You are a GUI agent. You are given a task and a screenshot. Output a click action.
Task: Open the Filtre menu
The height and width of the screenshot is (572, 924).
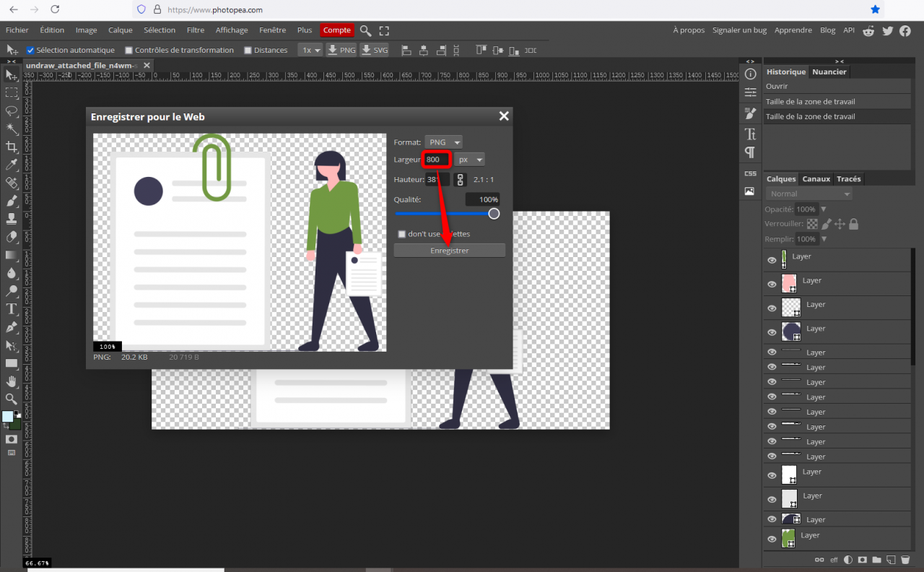[195, 30]
